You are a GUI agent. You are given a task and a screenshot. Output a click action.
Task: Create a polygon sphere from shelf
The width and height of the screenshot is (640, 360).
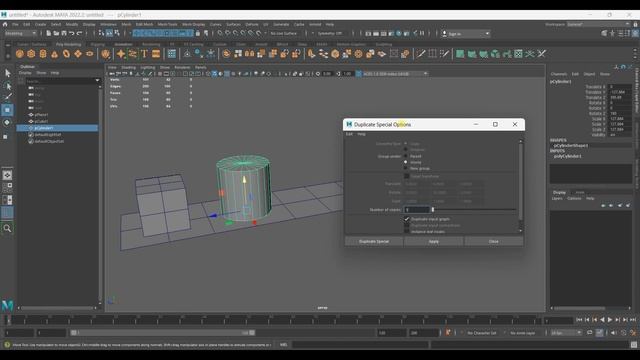[20, 54]
